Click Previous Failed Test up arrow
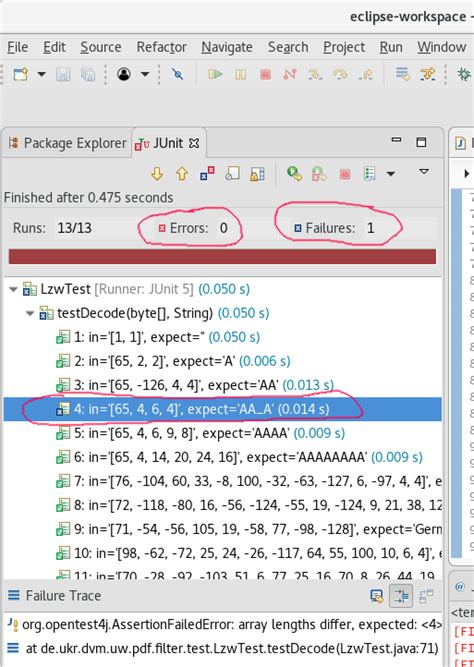The width and height of the screenshot is (474, 667). coord(182,174)
